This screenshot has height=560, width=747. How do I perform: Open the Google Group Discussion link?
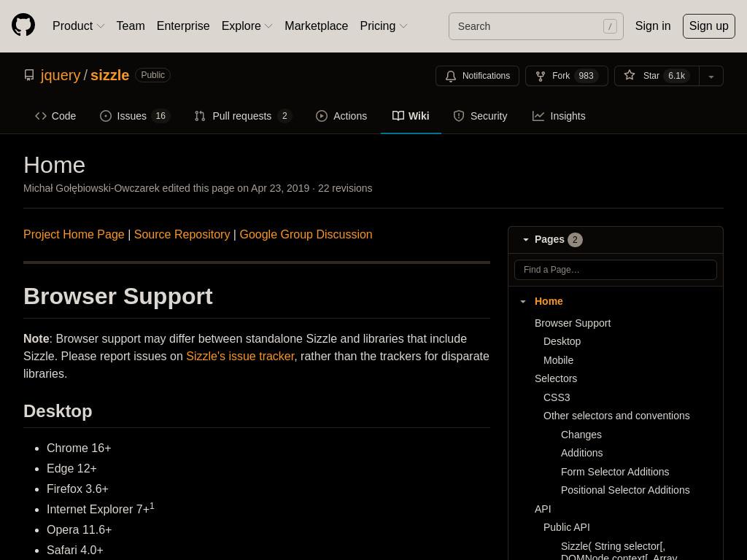[x=306, y=234]
